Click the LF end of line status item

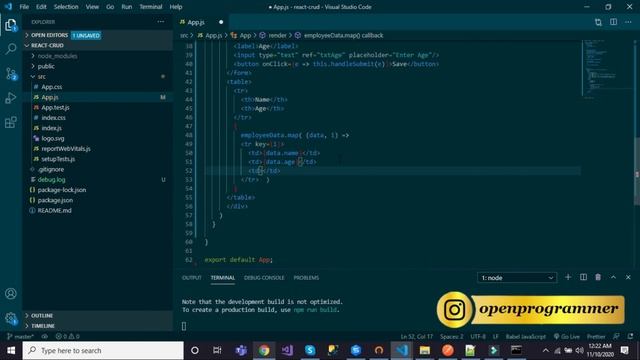pos(496,336)
